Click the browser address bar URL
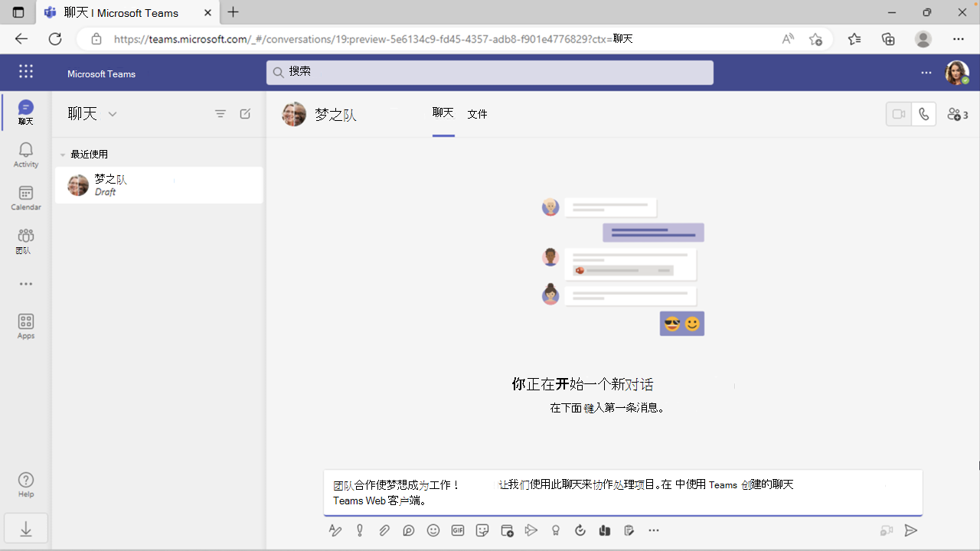980x551 pixels. pyautogui.click(x=374, y=39)
